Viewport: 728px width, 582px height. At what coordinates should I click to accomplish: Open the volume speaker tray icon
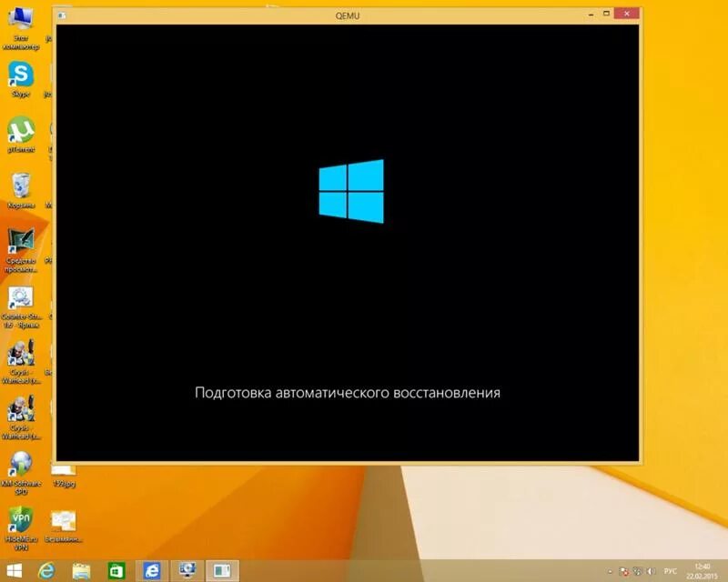tap(651, 571)
